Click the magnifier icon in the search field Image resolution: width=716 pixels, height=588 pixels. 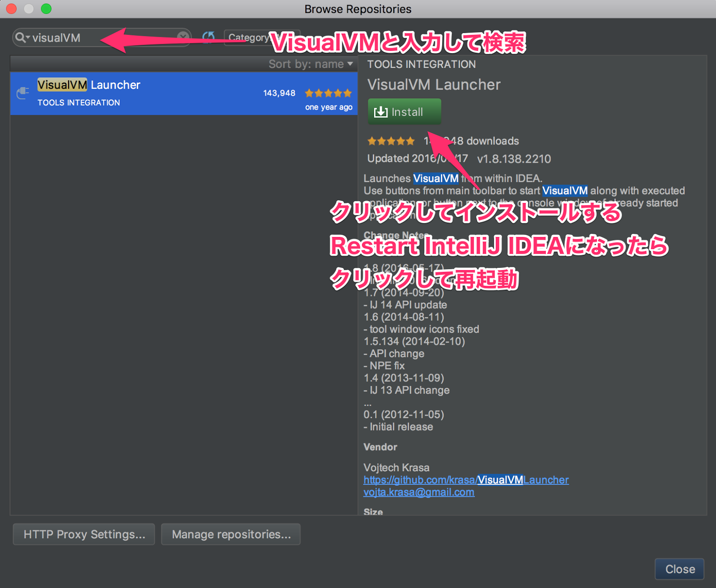point(20,38)
